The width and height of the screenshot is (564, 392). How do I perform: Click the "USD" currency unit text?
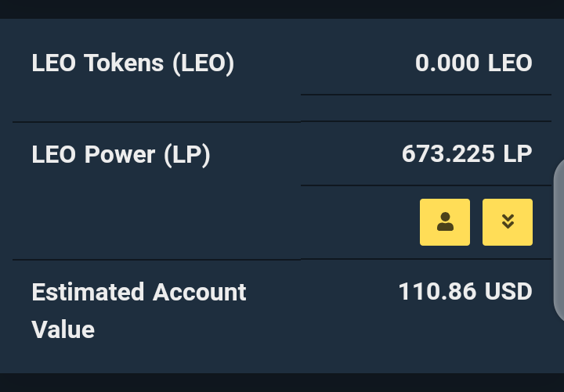(x=508, y=291)
